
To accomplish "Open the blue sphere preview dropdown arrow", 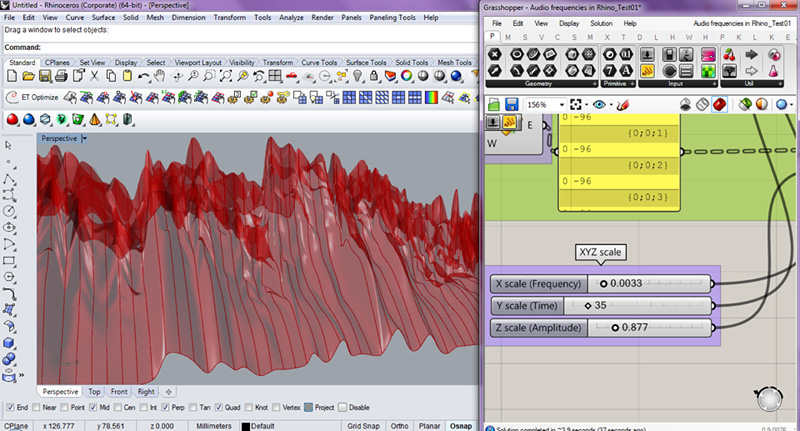I will pyautogui.click(x=791, y=105).
